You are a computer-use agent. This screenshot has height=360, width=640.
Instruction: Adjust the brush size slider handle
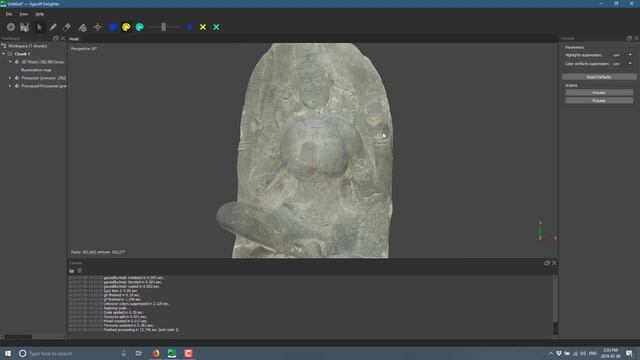tap(164, 27)
